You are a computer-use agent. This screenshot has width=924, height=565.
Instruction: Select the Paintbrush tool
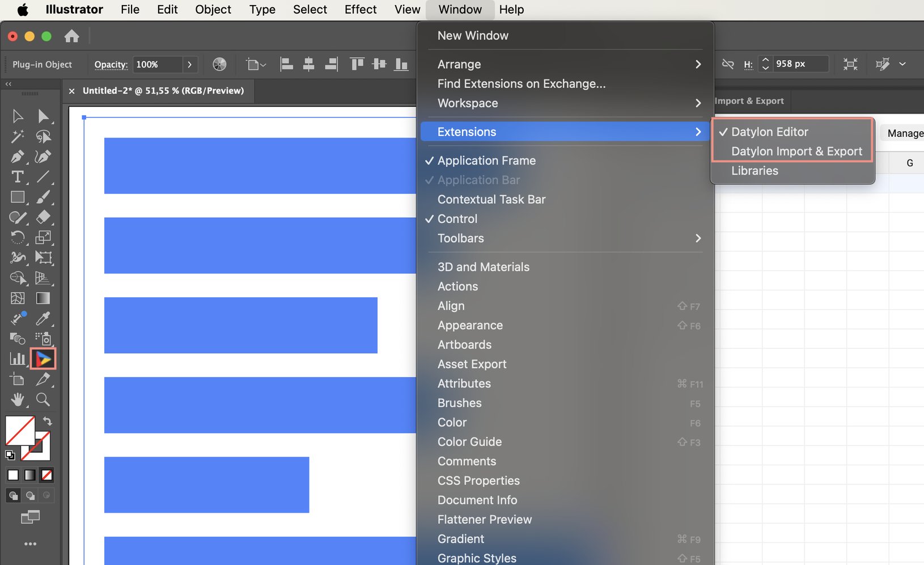coord(43,197)
